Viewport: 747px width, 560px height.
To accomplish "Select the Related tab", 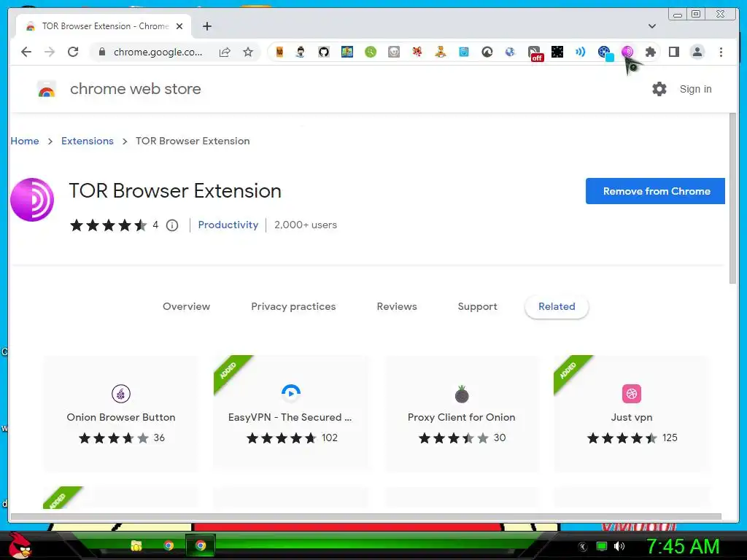I will click(x=557, y=307).
